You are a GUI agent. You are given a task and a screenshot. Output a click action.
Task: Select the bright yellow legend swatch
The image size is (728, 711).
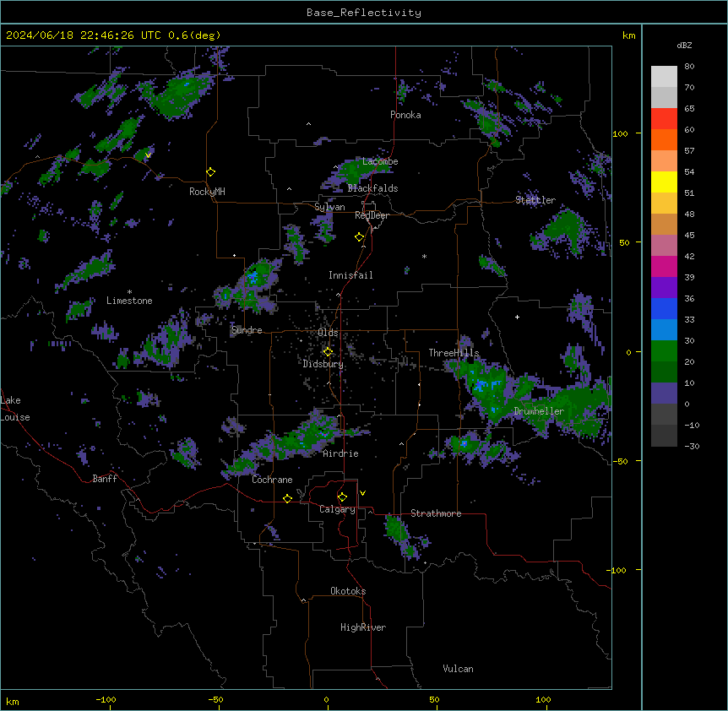click(664, 182)
